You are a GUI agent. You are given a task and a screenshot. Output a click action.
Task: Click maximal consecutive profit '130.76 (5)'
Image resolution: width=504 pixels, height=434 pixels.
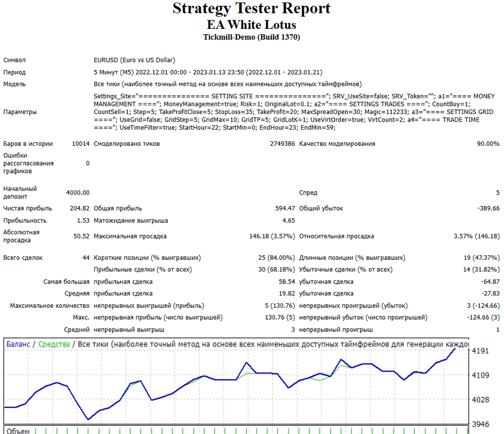[279, 318]
